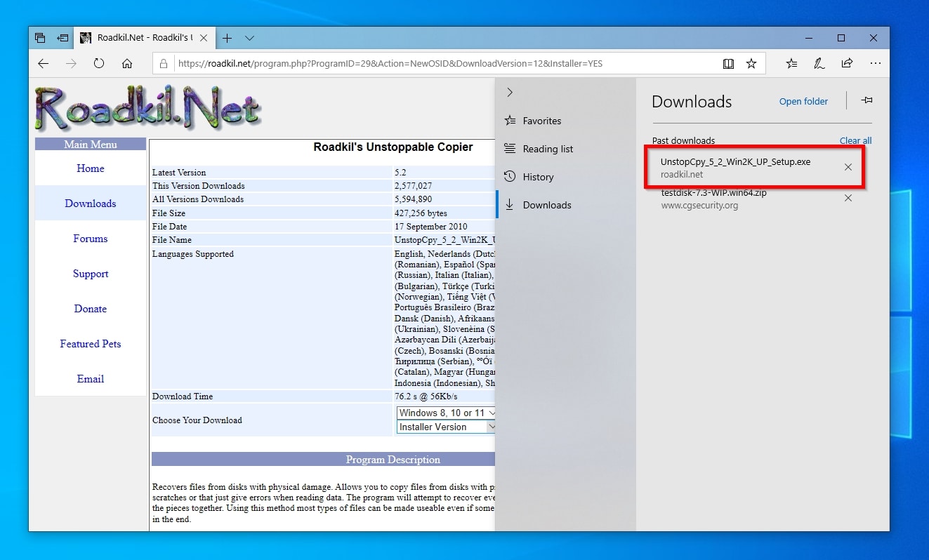
Task: Open the Hub favorites icon in toolbar
Action: [x=791, y=63]
